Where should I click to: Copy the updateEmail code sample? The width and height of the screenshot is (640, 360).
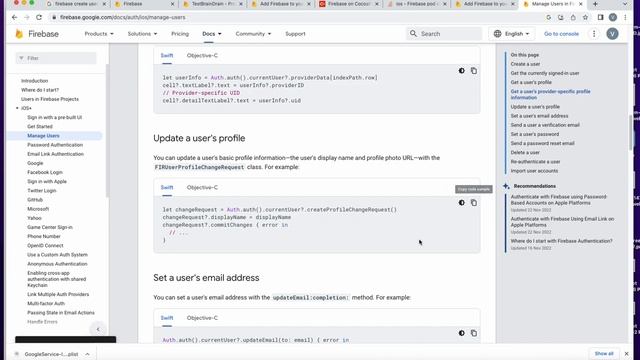point(473,333)
